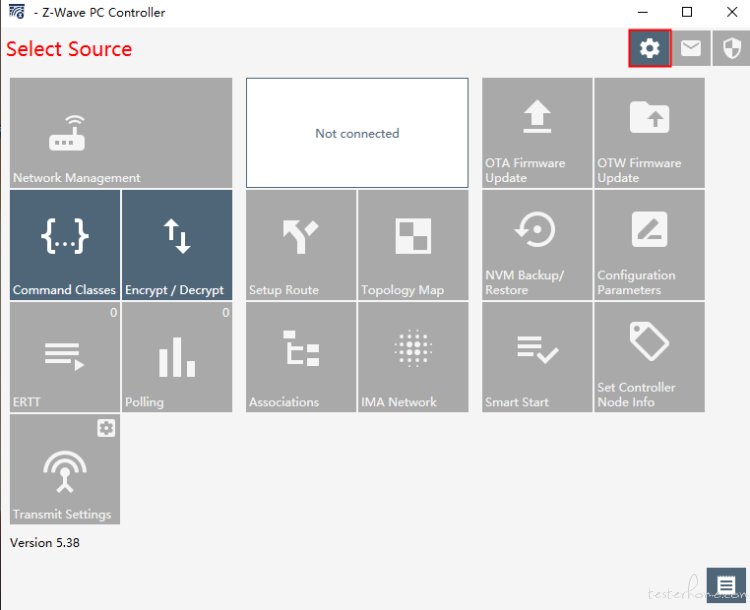Screen dimensions: 750x610
Task: Open the OTA Firmware Update tile
Action: [537, 133]
